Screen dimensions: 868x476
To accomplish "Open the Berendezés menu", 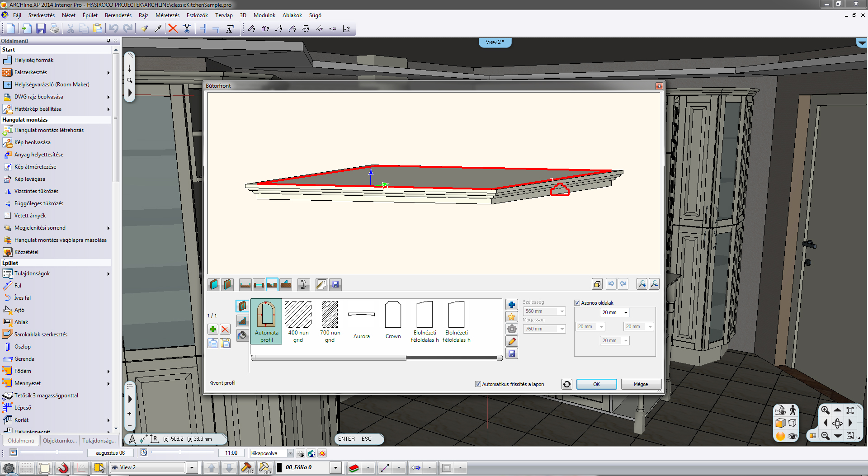I will pyautogui.click(x=118, y=15).
